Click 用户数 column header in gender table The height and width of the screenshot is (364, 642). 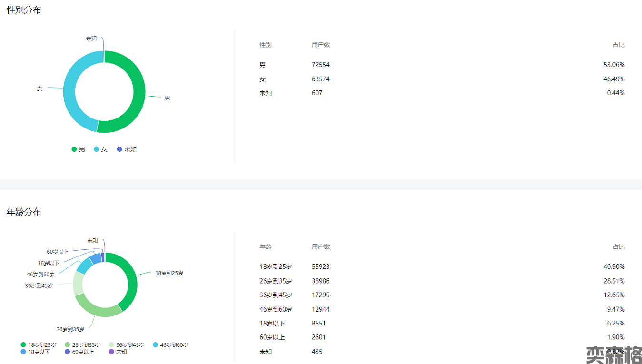tap(321, 45)
